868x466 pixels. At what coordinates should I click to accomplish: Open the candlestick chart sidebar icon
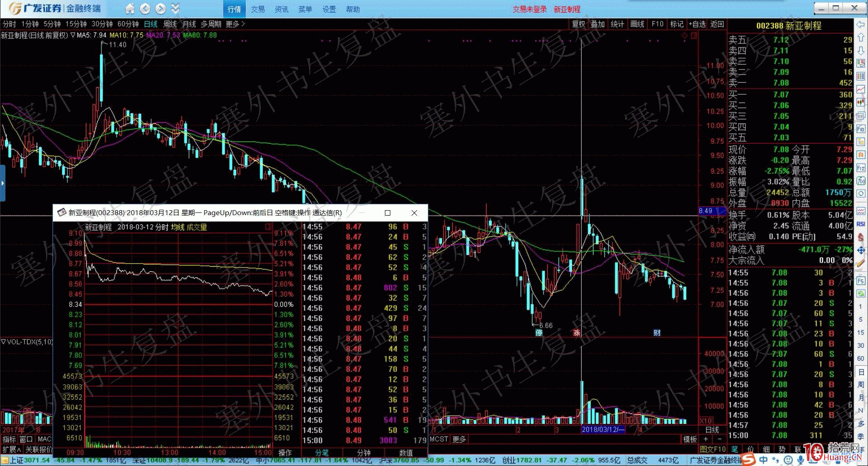(x=861, y=103)
